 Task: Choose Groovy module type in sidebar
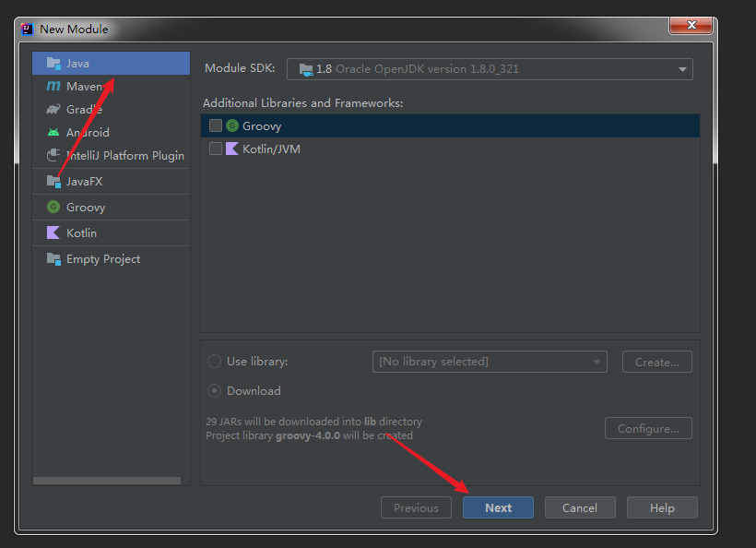point(111,208)
